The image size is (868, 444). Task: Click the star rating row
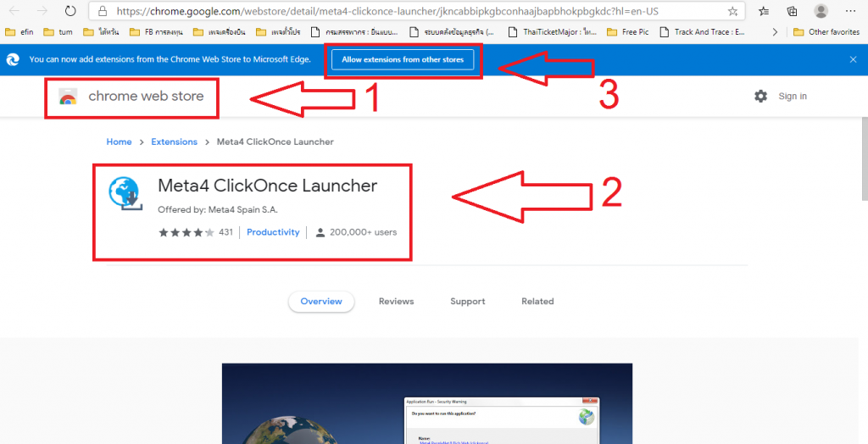click(186, 232)
